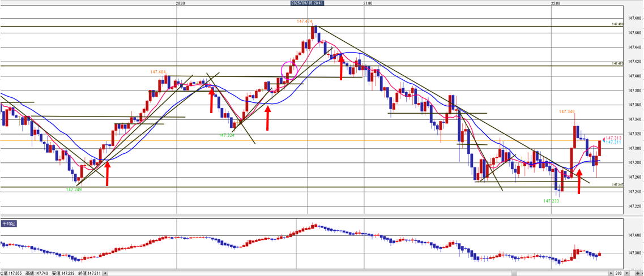The height and width of the screenshot is (276, 644).
Task: Click the scrollbar left arrow button
Action: (x=105, y=273)
